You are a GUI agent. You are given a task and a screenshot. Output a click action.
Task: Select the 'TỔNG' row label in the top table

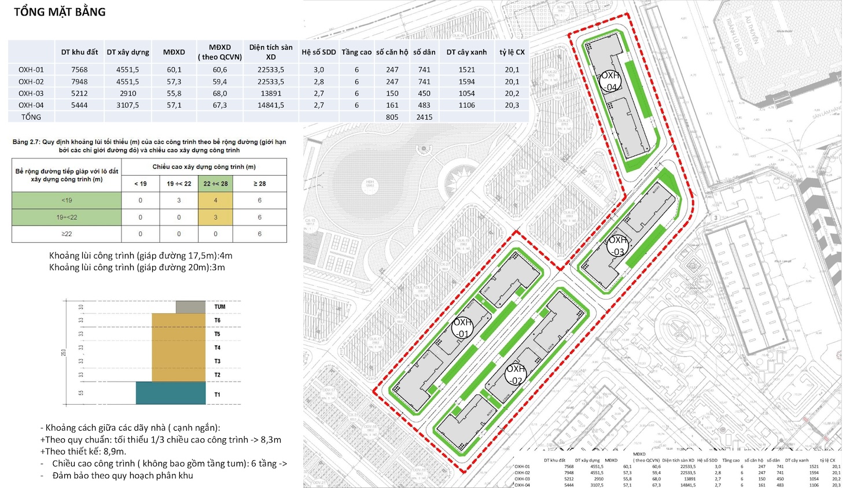(31, 117)
